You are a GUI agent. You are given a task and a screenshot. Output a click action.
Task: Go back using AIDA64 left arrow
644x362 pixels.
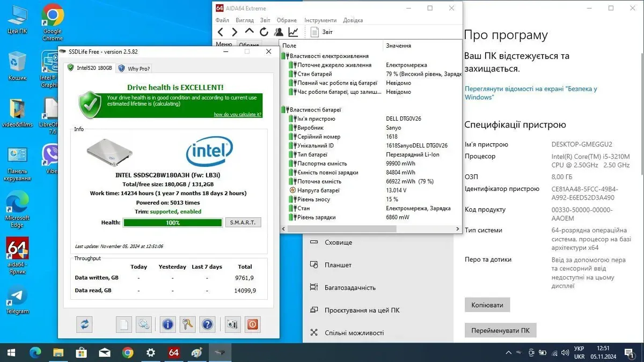(221, 32)
